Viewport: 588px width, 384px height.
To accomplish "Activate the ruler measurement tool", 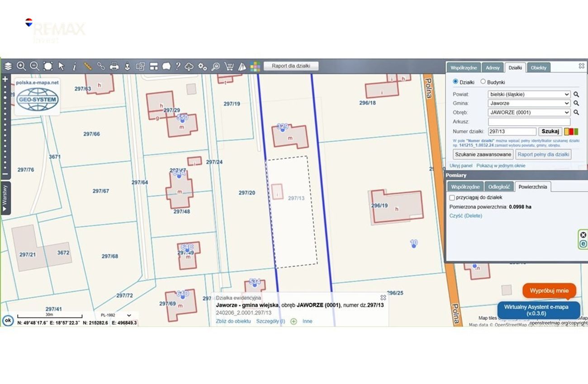I will [88, 66].
